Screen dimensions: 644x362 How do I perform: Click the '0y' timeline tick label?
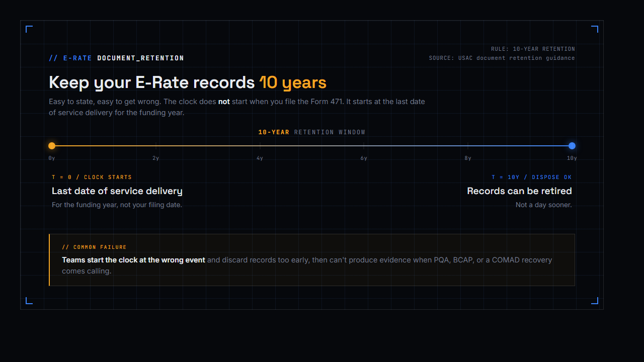52,158
